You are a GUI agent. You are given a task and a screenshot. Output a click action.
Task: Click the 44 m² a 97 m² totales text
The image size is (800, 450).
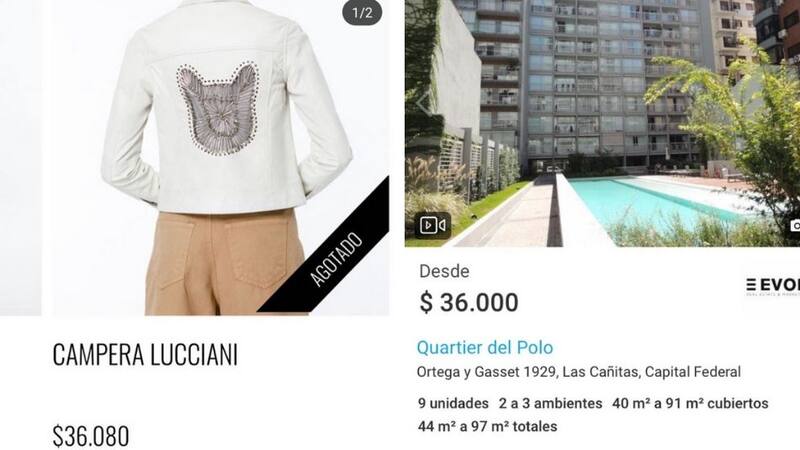click(487, 427)
